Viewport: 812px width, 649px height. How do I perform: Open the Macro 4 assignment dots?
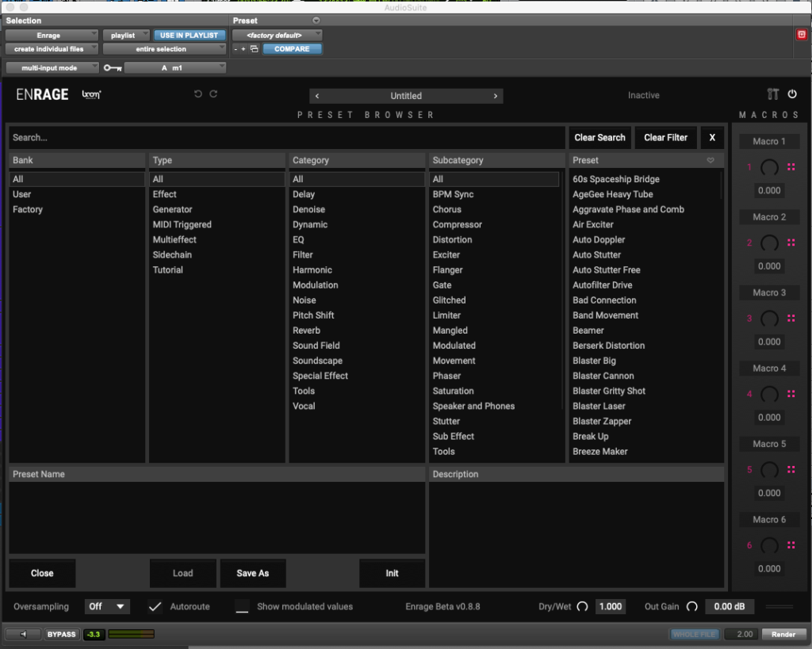click(791, 393)
